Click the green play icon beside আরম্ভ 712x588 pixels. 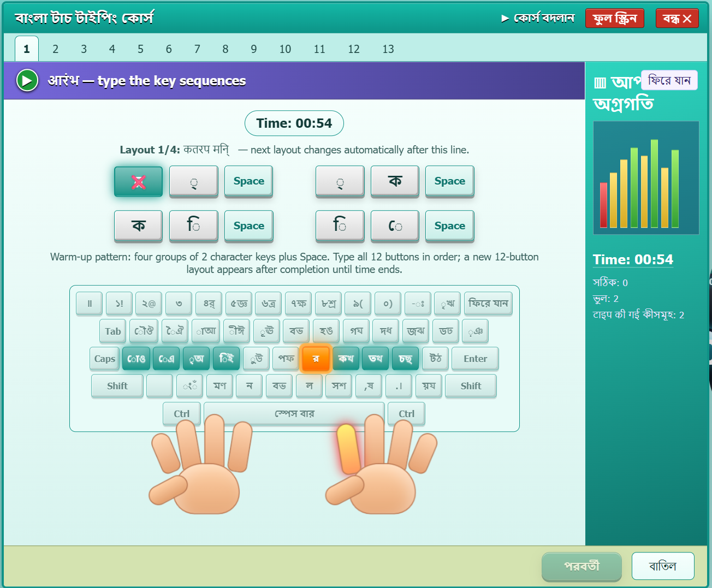27,80
